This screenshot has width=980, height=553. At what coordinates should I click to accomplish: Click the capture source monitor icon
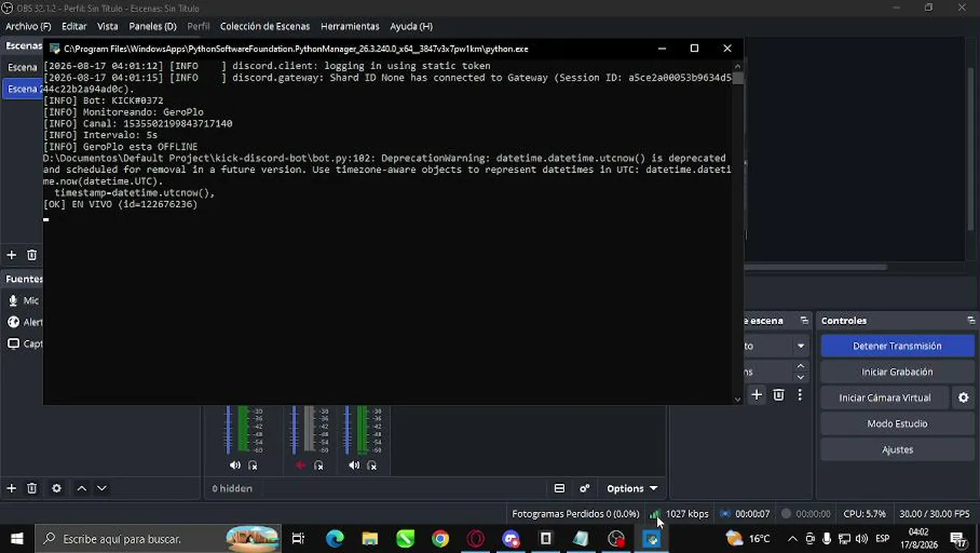click(x=13, y=343)
